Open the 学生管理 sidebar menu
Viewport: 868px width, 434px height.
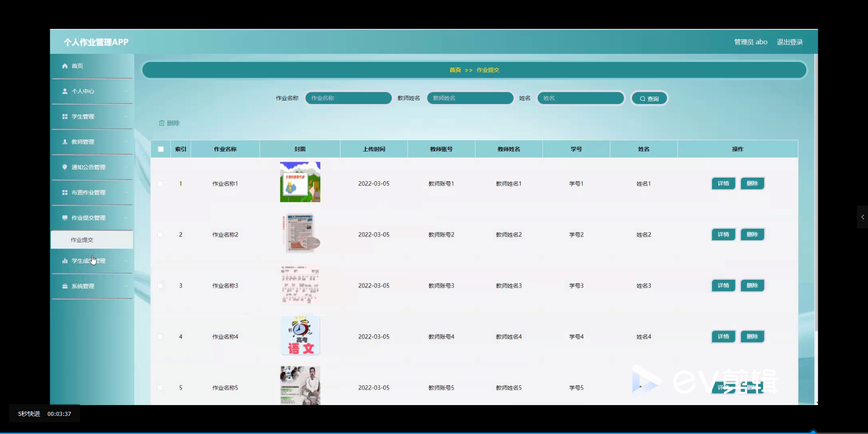(x=92, y=117)
